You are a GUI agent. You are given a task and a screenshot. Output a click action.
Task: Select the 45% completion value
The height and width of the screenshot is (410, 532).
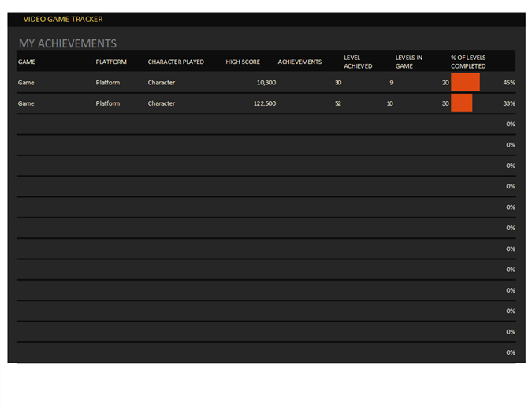509,83
